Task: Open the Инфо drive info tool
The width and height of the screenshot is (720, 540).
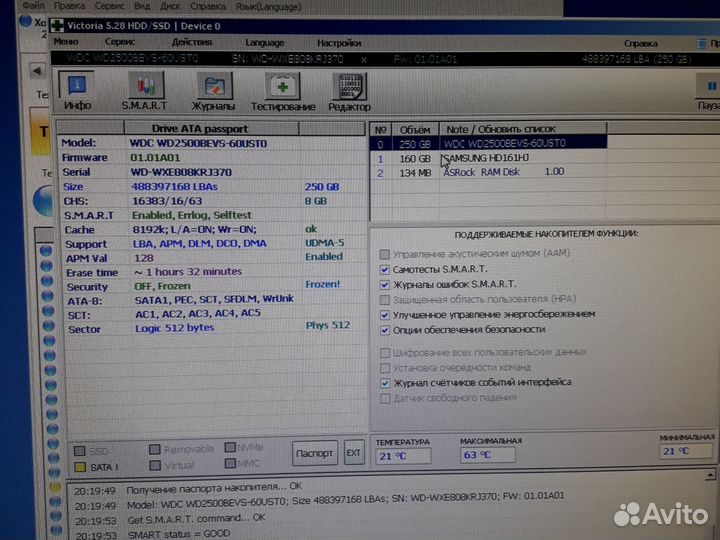Action: (77, 91)
